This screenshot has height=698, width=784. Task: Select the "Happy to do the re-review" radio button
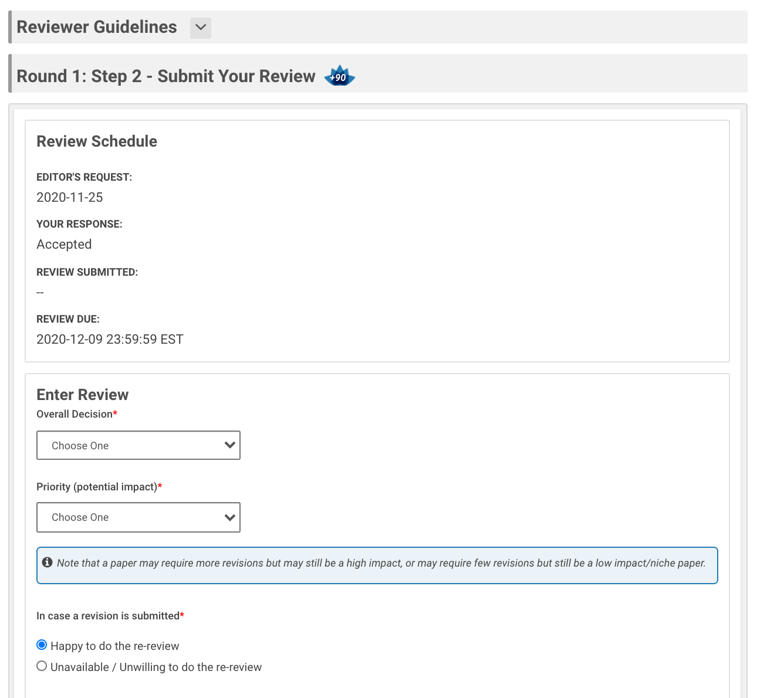(42, 645)
